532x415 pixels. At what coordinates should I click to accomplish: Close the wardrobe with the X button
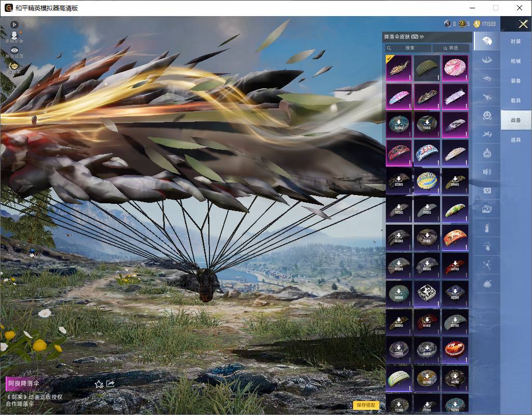[523, 24]
